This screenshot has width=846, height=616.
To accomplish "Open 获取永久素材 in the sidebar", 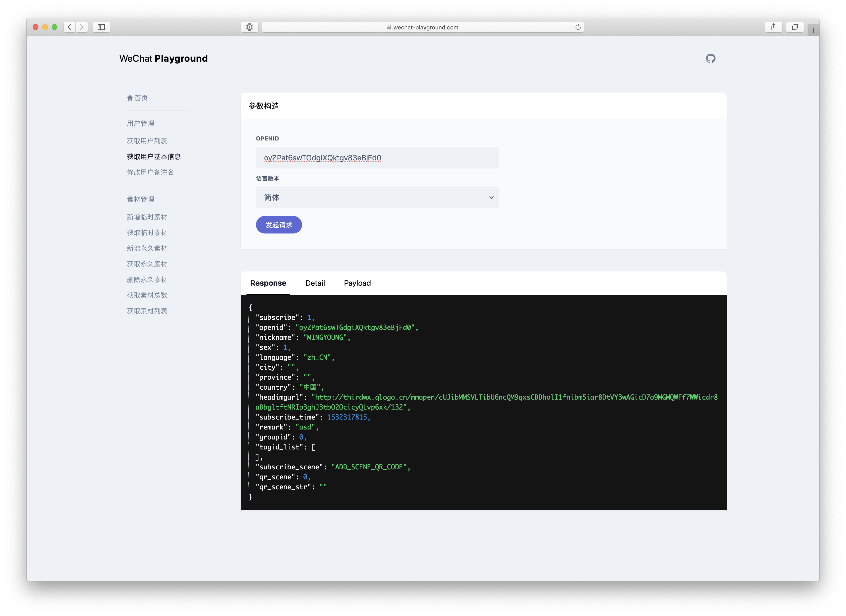I will [x=147, y=264].
